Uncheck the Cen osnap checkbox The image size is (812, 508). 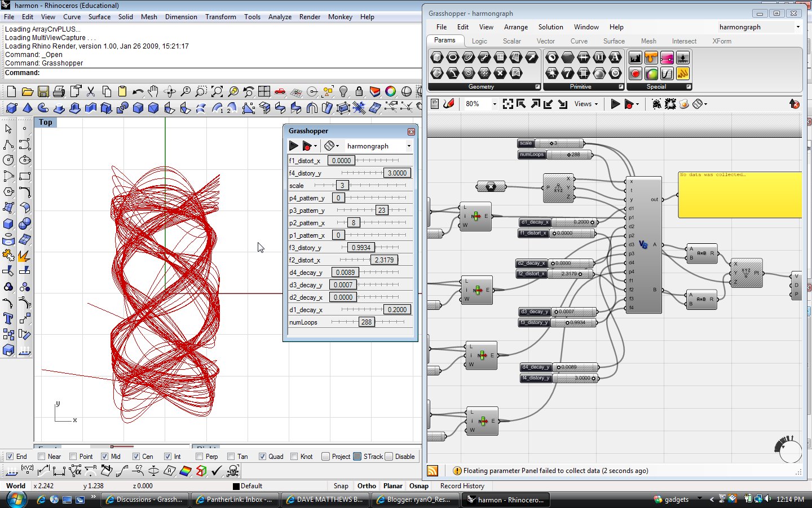(x=136, y=457)
